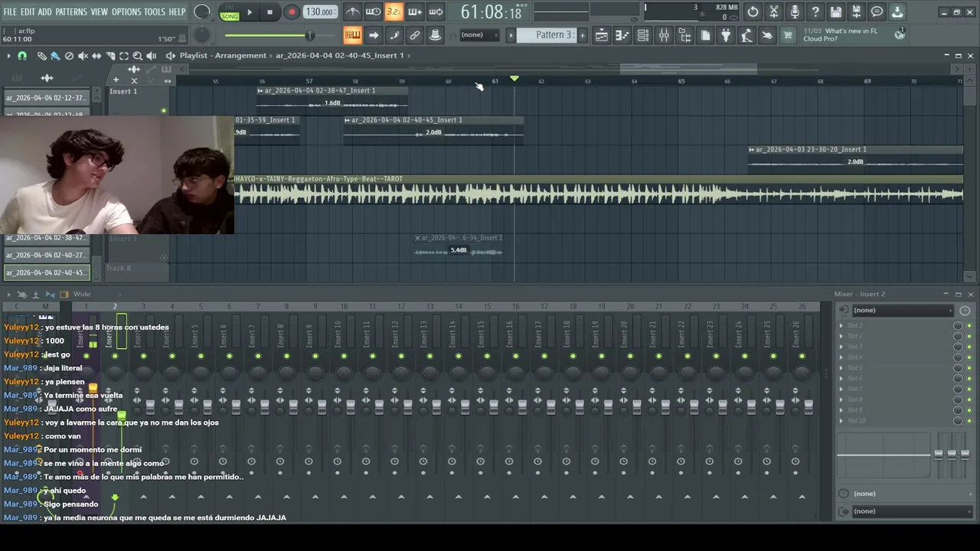Toggle auto-scroll arrow icon
The image size is (980, 551).
[373, 34]
